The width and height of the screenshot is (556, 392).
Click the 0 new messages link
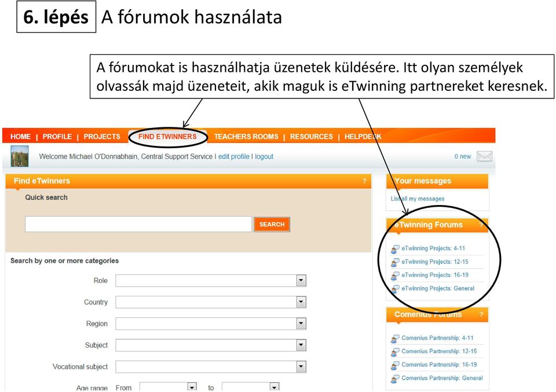463,156
